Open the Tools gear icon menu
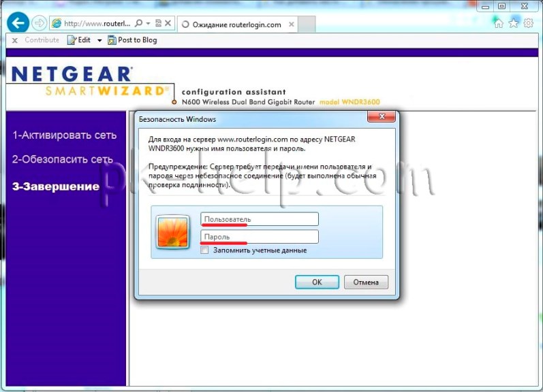The width and height of the screenshot is (543, 392). (529, 23)
